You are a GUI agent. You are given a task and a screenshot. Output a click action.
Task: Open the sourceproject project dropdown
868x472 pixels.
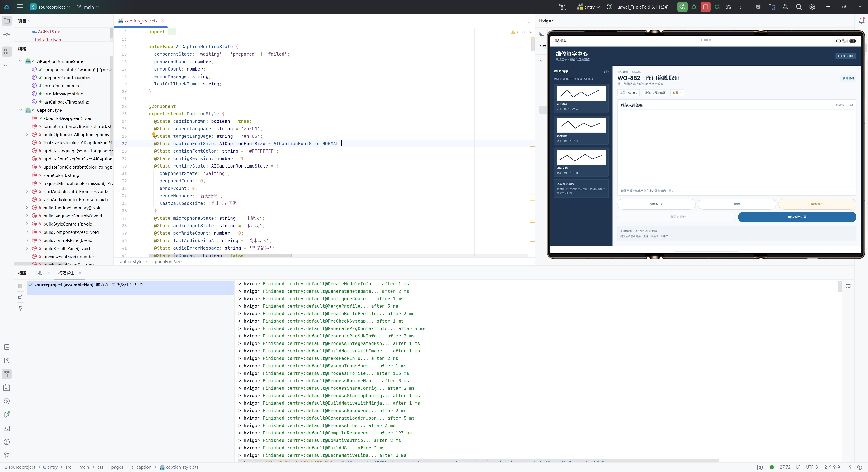pos(50,7)
